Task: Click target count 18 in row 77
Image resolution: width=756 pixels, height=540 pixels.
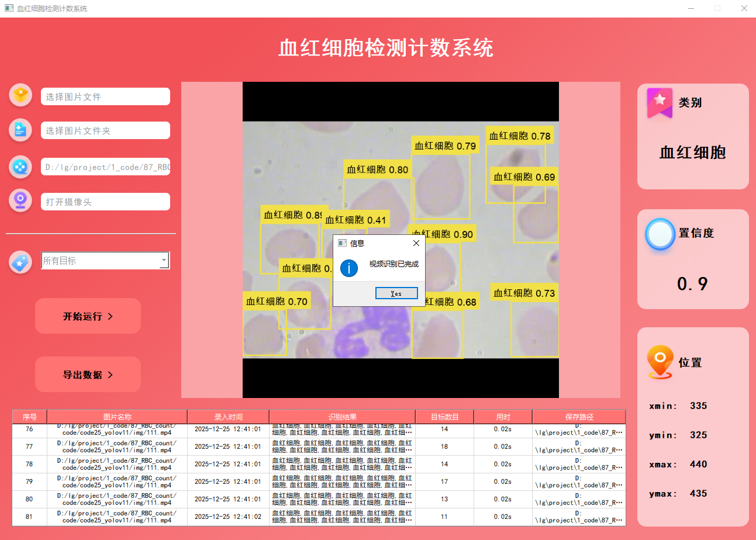Action: tap(445, 446)
